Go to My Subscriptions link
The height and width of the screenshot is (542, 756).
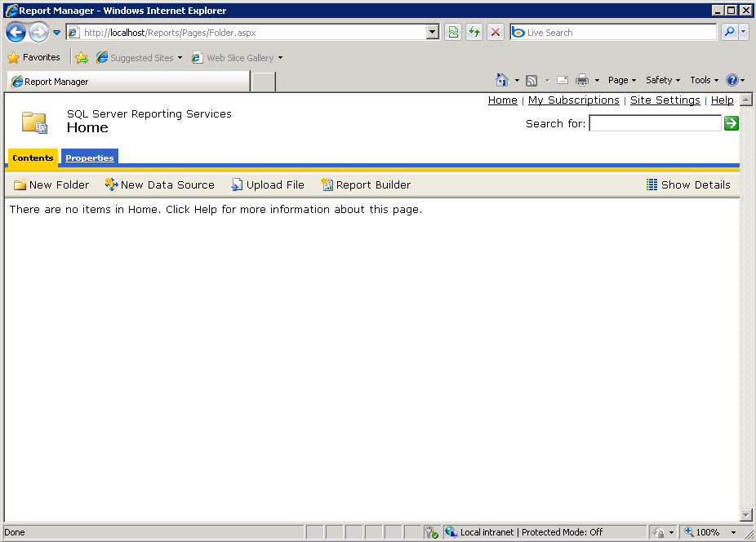[x=573, y=100]
